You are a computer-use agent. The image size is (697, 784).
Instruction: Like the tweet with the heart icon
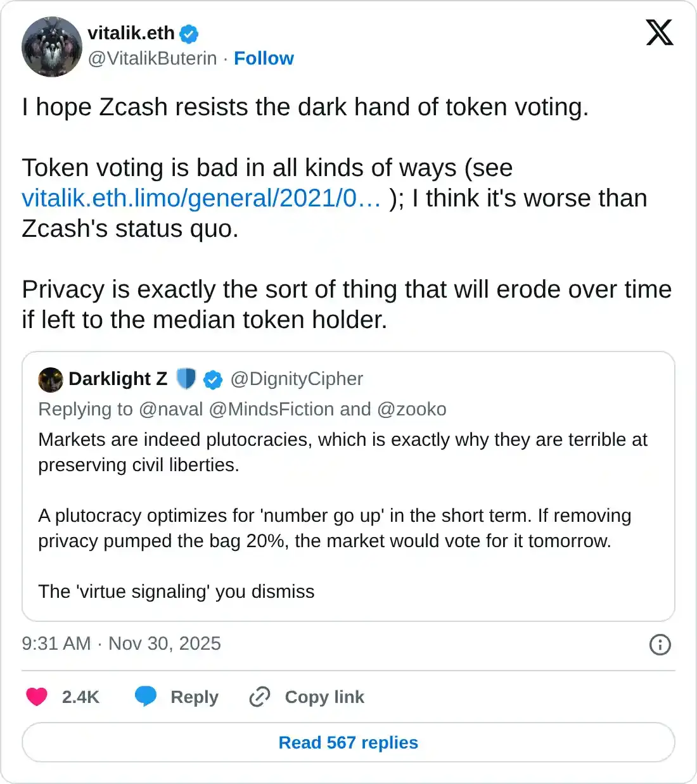coord(37,697)
